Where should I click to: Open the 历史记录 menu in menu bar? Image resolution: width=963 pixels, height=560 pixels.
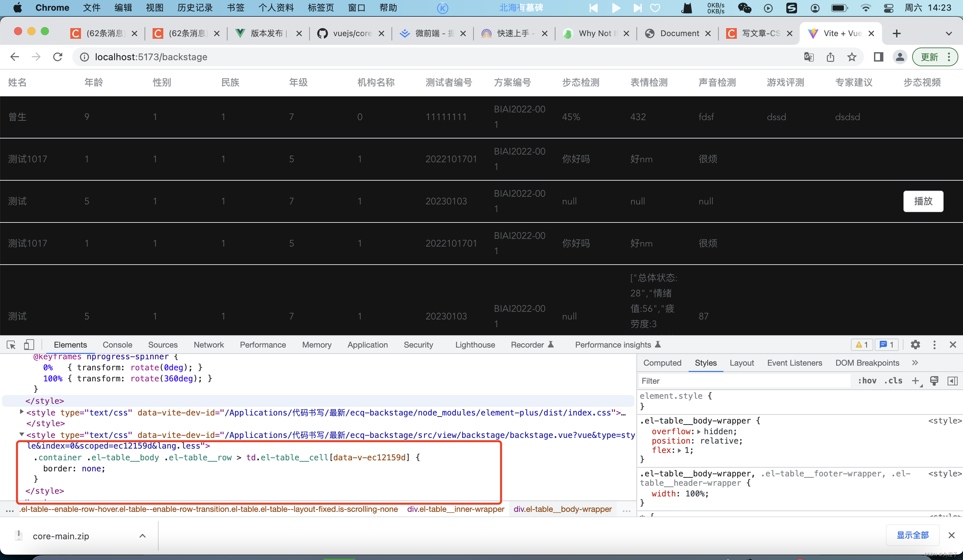point(195,8)
